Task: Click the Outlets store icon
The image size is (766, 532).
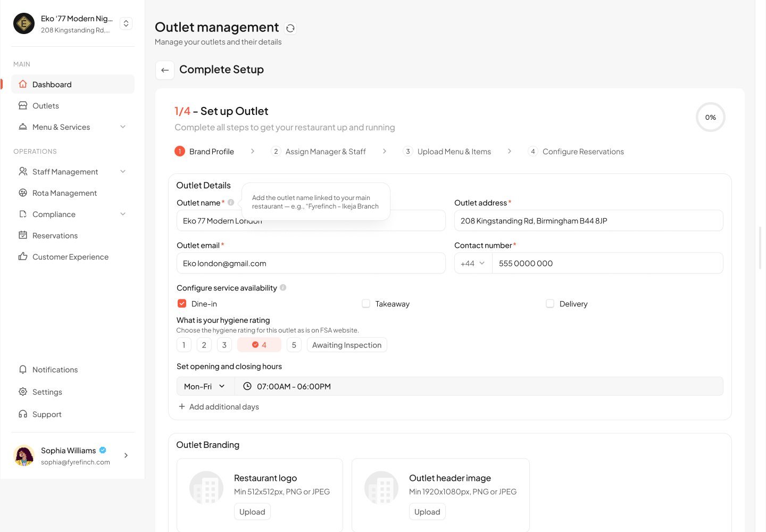Action: point(23,105)
